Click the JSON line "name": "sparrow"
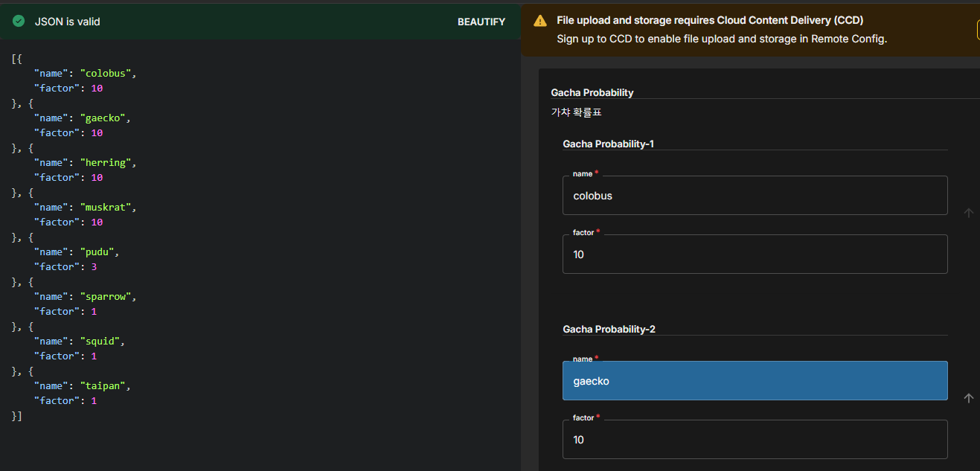The image size is (980, 471). click(x=86, y=296)
